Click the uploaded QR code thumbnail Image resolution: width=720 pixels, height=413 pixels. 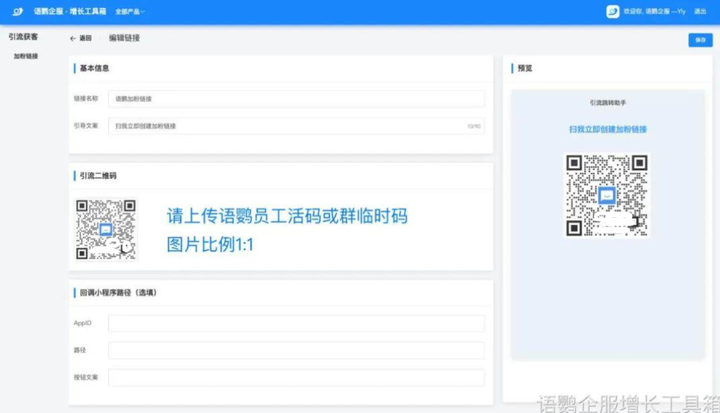click(105, 229)
